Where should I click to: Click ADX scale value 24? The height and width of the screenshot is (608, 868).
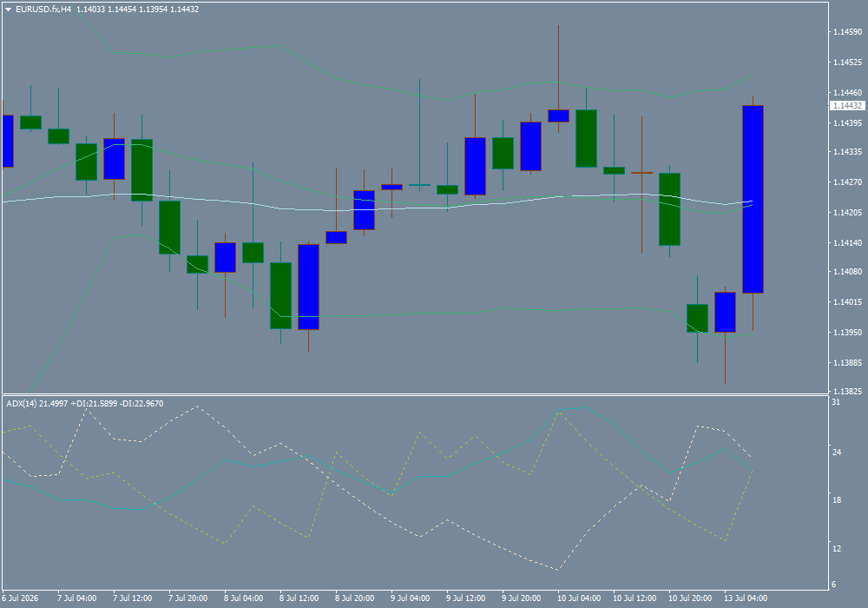click(x=837, y=453)
